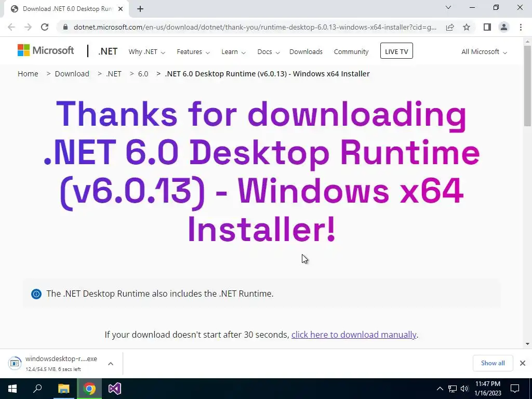Image resolution: width=532 pixels, height=399 pixels.
Task: Click the LIVE TV button
Action: click(396, 51)
